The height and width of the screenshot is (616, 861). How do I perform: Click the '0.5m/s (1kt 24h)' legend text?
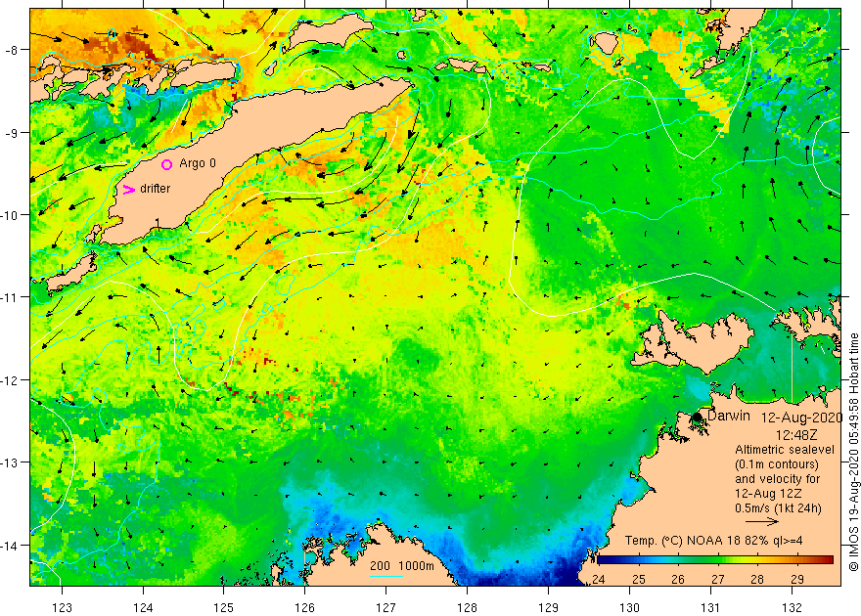coord(778,508)
